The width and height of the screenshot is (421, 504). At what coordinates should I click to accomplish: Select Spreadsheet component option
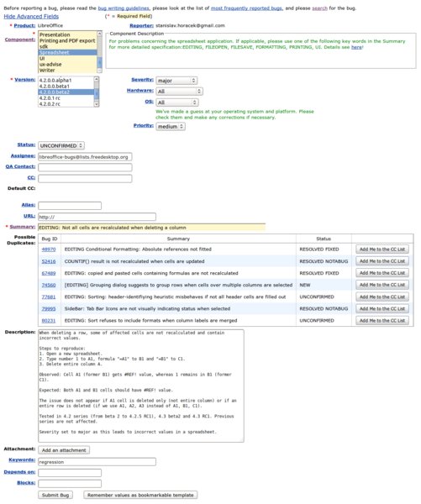(67, 52)
